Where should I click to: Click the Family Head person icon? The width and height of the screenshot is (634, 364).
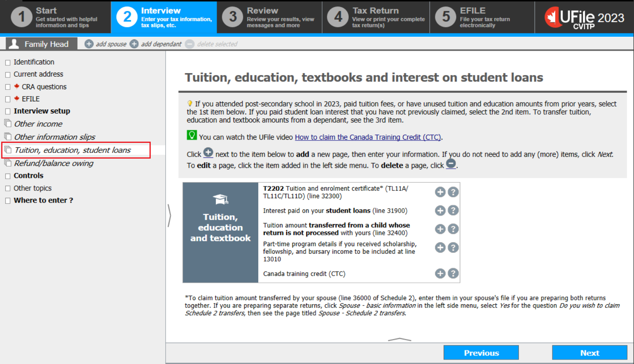[14, 44]
